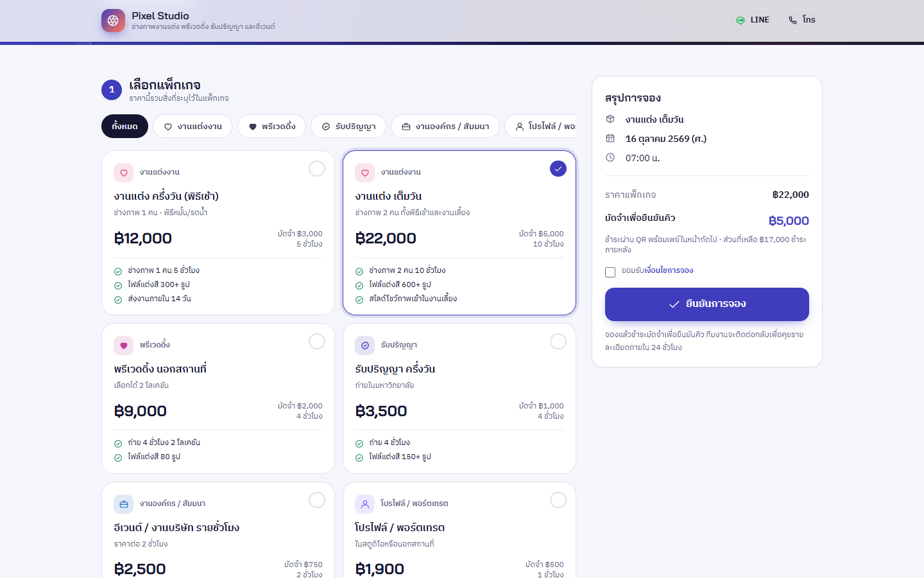924x578 pixels.
Task: Click the ยืนยันการจอง button
Action: [x=707, y=304]
